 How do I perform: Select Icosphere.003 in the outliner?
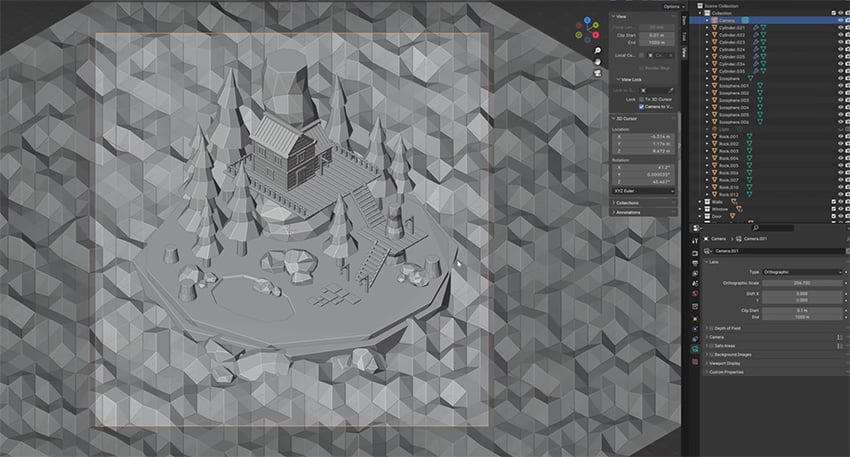coord(734,100)
